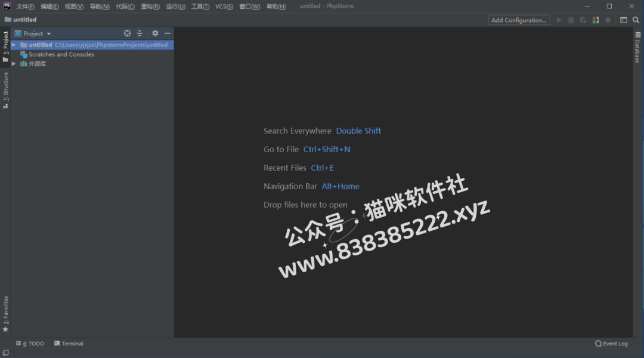Image resolution: width=644 pixels, height=358 pixels.
Task: Click the "Ctrl+Shift+N" shortcut text
Action: click(x=327, y=149)
